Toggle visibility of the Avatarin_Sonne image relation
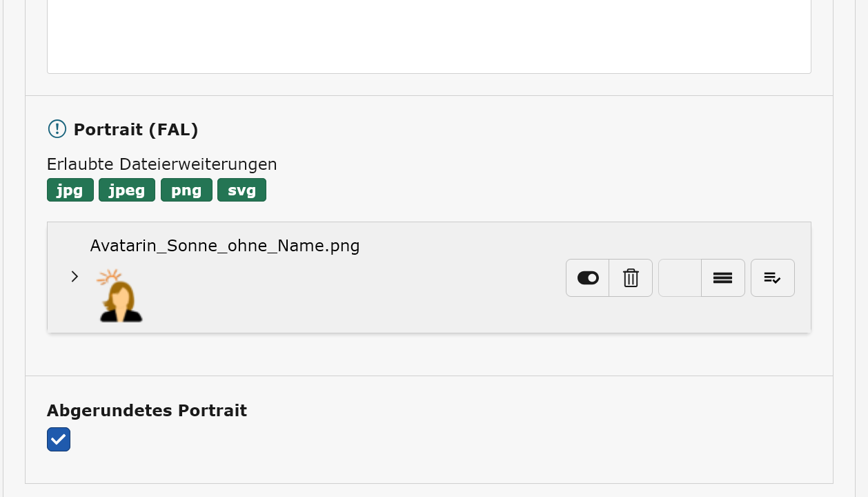The width and height of the screenshot is (868, 497). (x=588, y=278)
